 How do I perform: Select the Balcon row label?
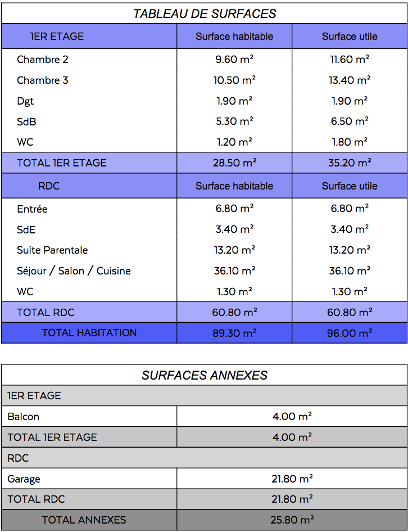pyautogui.click(x=24, y=417)
